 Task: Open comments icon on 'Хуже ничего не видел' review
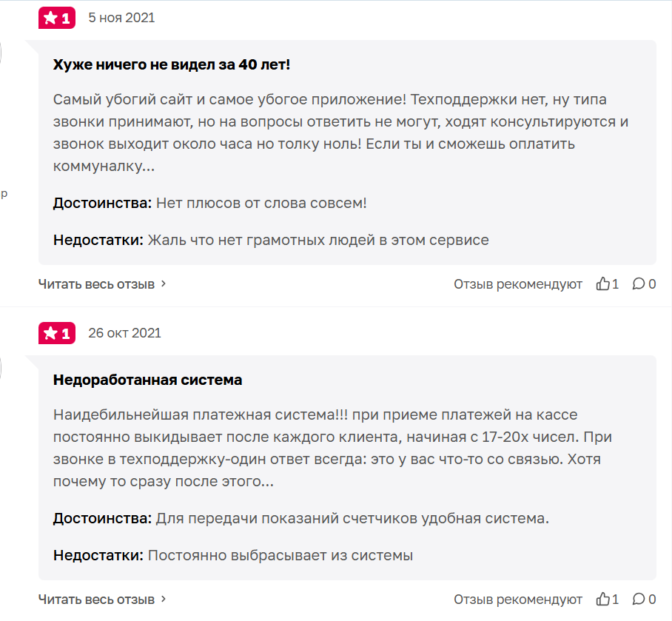[638, 283]
